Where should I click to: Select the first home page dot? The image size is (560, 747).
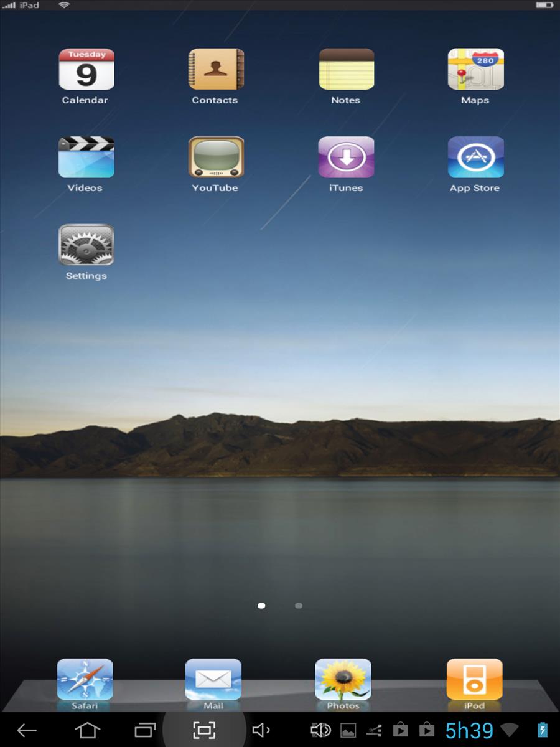tap(261, 605)
